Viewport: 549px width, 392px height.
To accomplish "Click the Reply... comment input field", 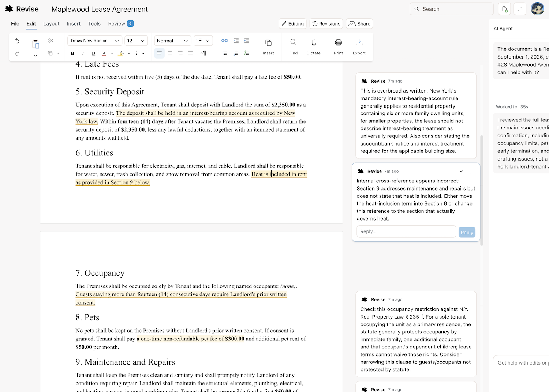I will click(406, 231).
